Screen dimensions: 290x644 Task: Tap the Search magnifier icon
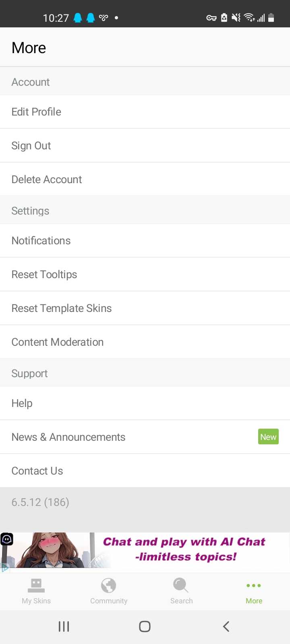pyautogui.click(x=181, y=585)
